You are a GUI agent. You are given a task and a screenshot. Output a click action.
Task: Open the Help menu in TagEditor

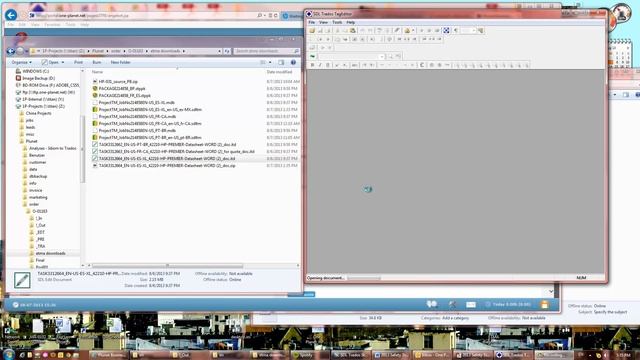[350, 22]
